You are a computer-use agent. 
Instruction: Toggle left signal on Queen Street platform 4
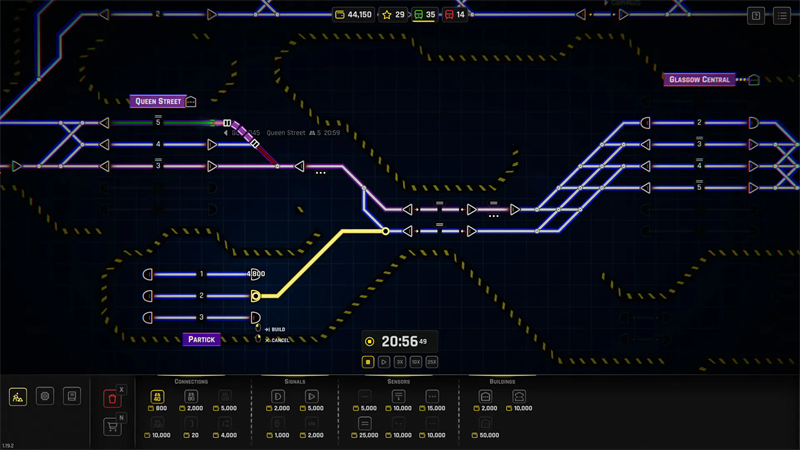[105, 145]
